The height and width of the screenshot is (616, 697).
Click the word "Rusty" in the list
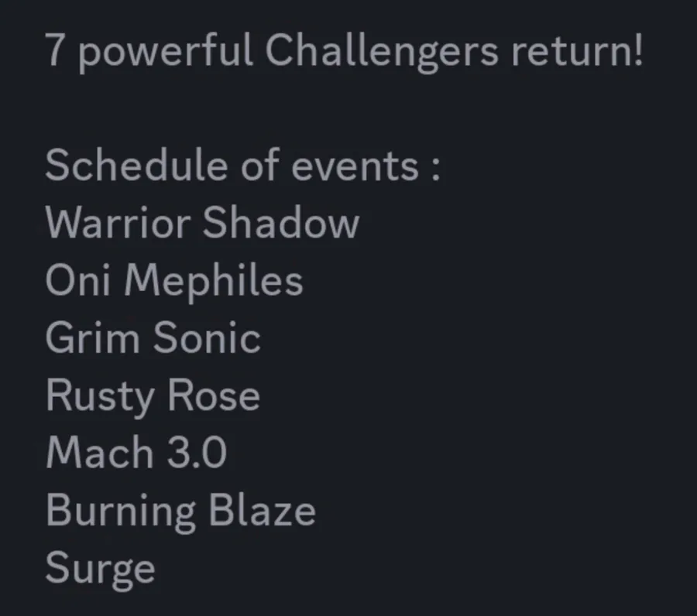(100, 396)
